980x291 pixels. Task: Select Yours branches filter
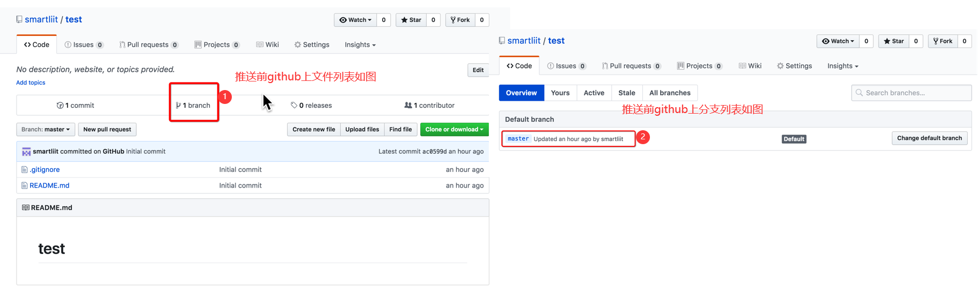(x=560, y=93)
